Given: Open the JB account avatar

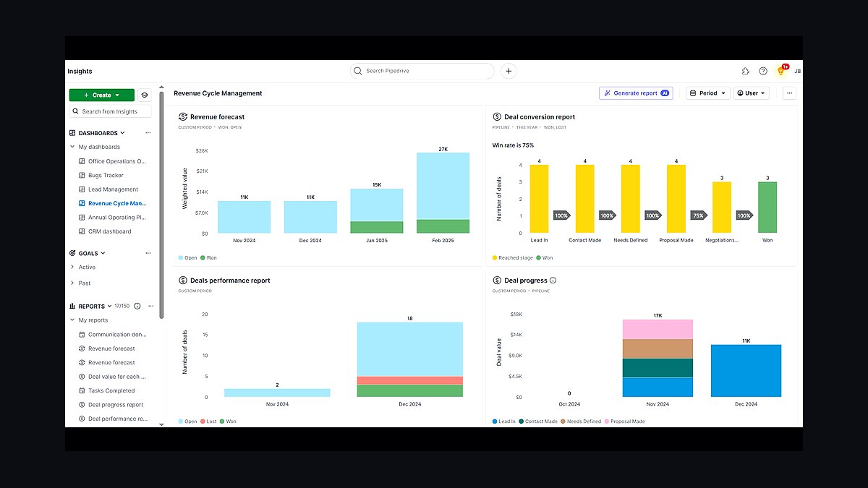Looking at the screenshot, I should click(x=797, y=72).
